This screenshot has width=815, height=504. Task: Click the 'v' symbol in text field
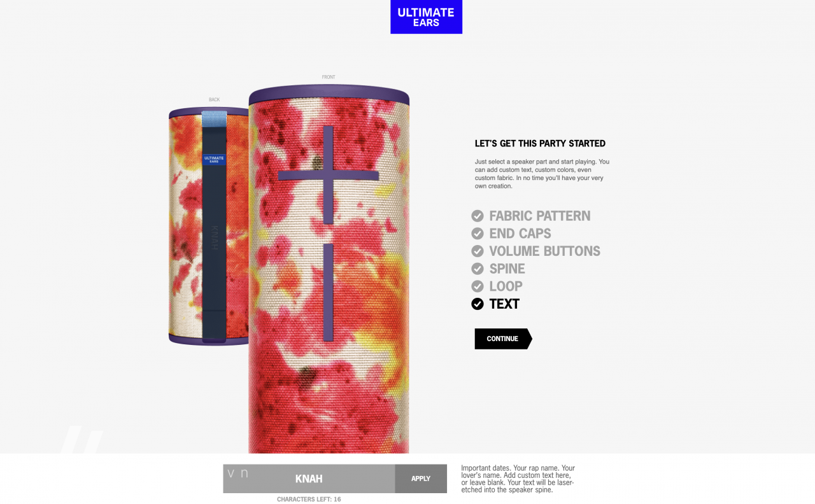(x=231, y=473)
